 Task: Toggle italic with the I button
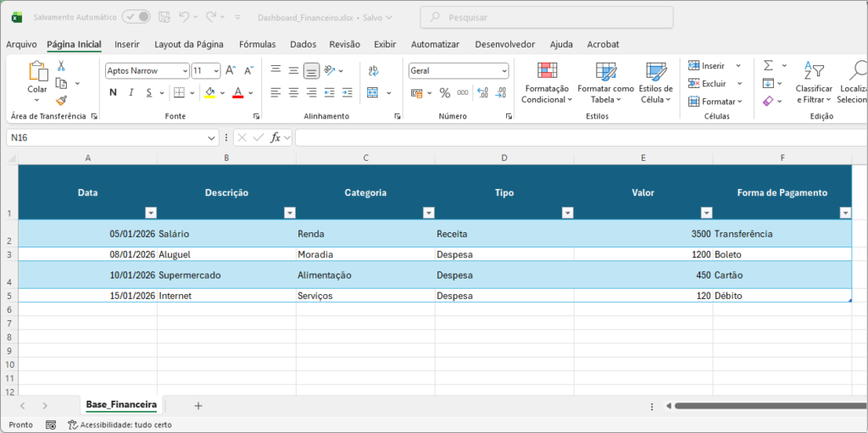click(x=131, y=92)
